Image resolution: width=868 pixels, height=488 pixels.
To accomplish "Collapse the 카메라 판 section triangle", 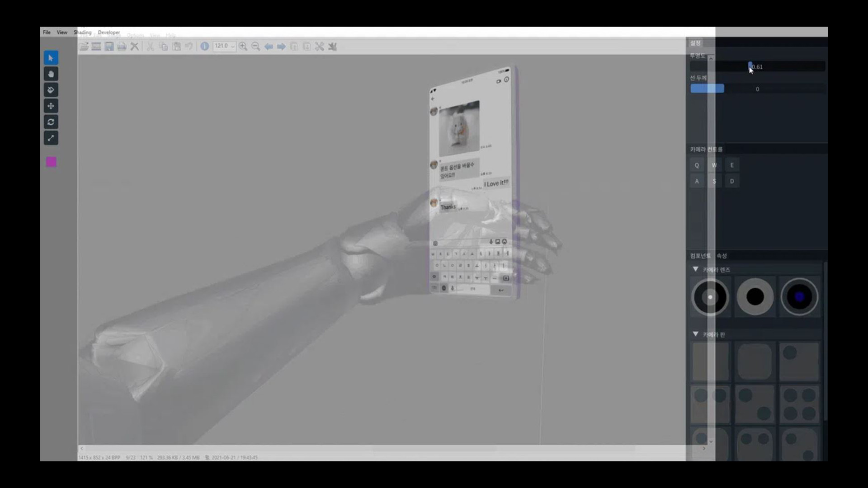I will tap(696, 334).
